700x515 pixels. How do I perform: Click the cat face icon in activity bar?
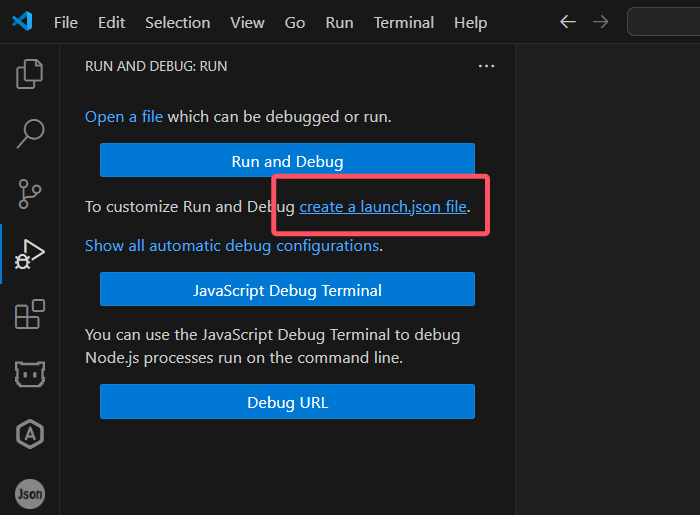click(30, 374)
